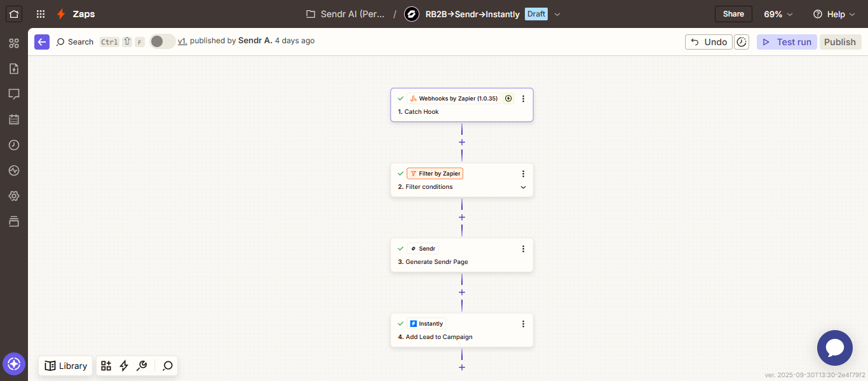Click the Test run button
868x381 pixels.
click(787, 42)
